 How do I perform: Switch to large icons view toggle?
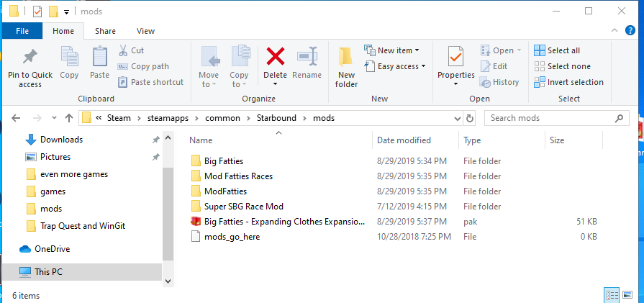point(630,295)
